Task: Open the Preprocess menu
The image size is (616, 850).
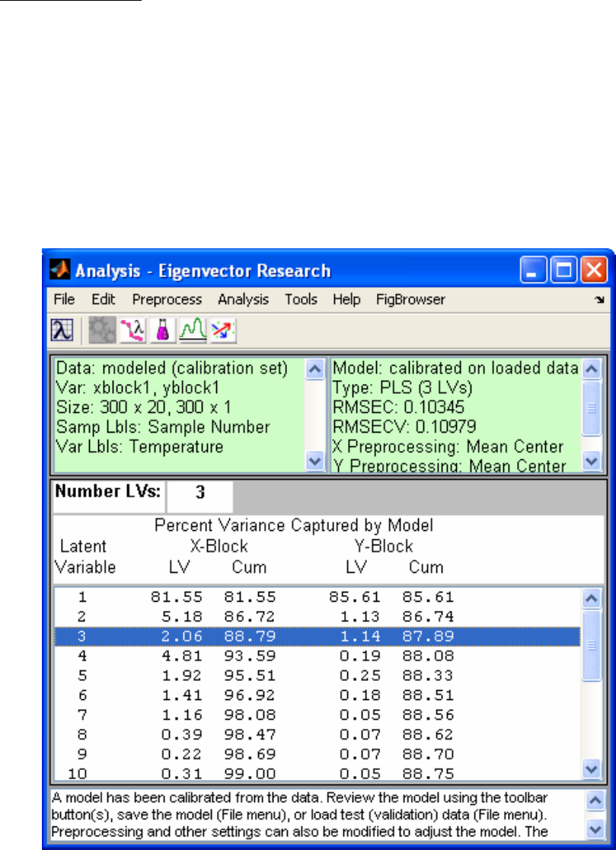Action: pos(167,299)
